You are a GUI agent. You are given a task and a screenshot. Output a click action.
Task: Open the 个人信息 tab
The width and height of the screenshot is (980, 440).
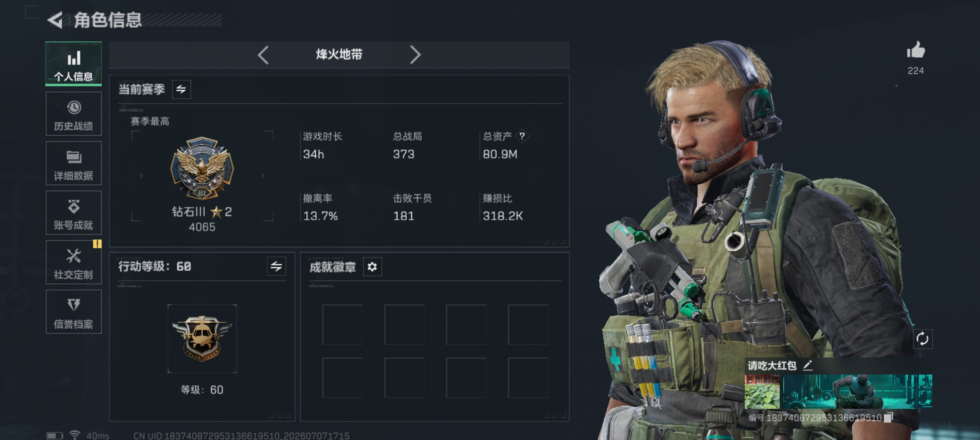(74, 64)
